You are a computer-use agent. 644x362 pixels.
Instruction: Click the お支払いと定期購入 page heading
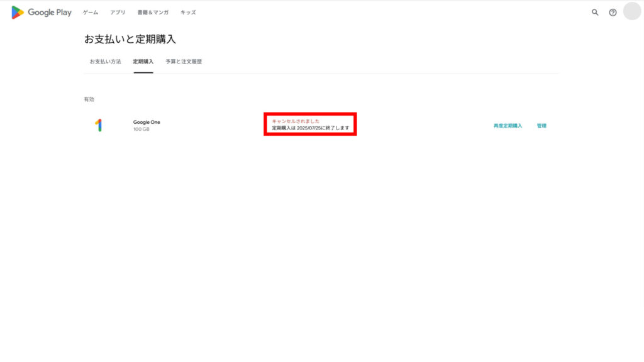[130, 39]
